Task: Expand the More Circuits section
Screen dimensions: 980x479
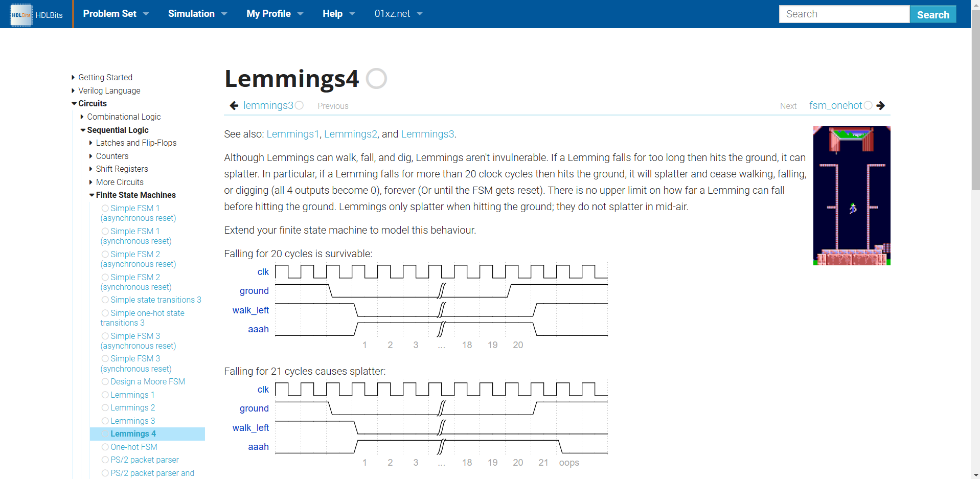Action: tap(90, 182)
